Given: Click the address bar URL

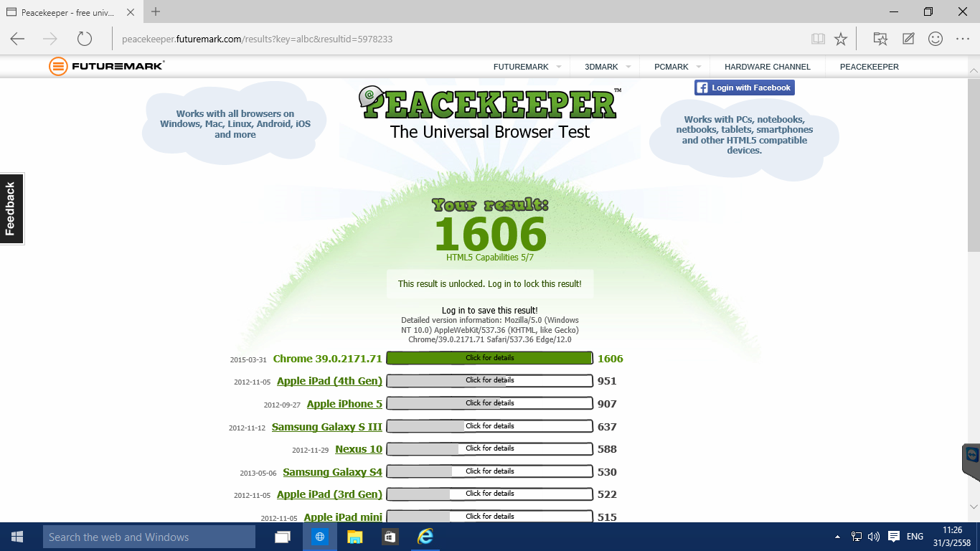Looking at the screenshot, I should [257, 39].
